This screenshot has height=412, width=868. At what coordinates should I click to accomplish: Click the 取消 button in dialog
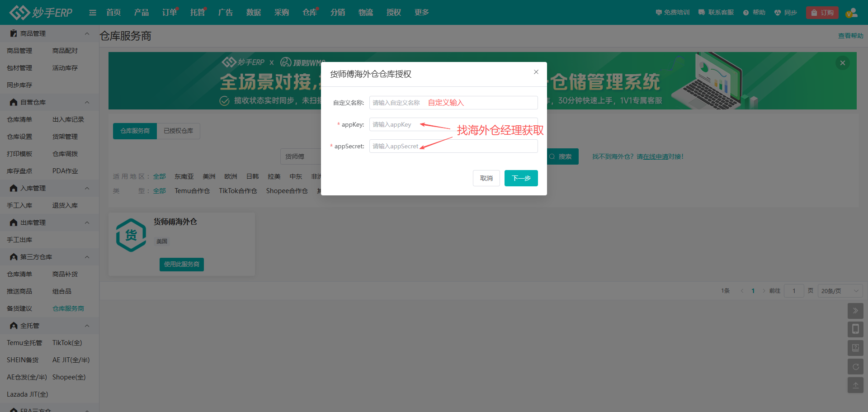pyautogui.click(x=486, y=178)
